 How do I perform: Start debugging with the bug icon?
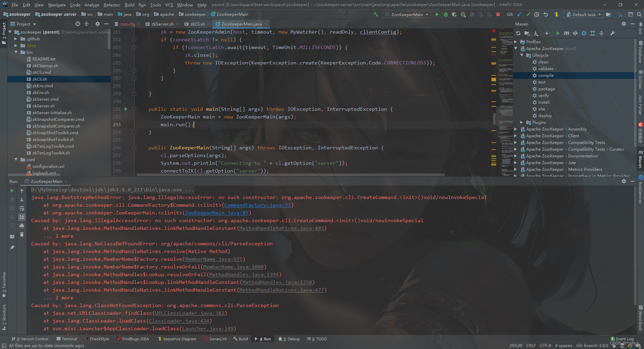tap(446, 14)
